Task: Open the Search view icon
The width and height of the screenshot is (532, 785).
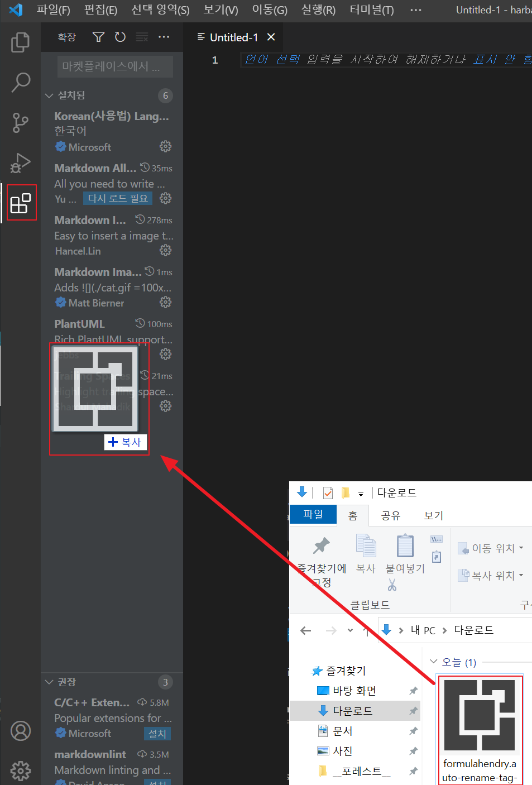Action: (x=21, y=82)
